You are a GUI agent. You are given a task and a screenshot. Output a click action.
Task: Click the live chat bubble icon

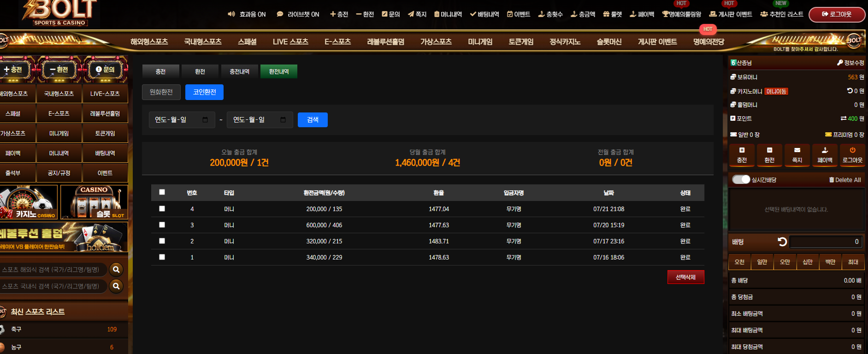click(x=280, y=14)
